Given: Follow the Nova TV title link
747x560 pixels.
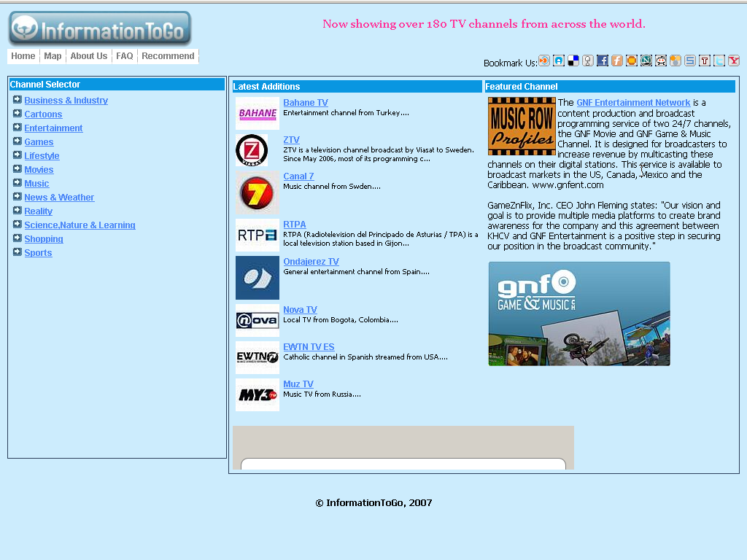Looking at the screenshot, I should click(300, 309).
